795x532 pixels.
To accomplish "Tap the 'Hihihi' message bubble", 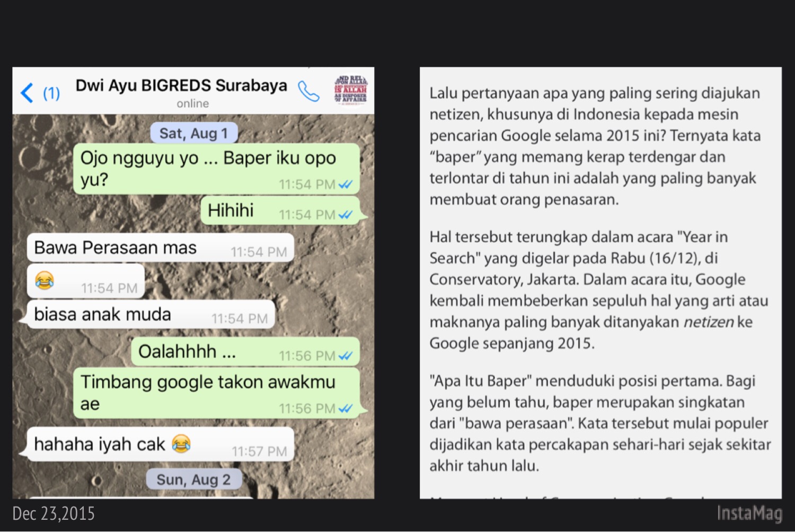I will tap(281, 210).
